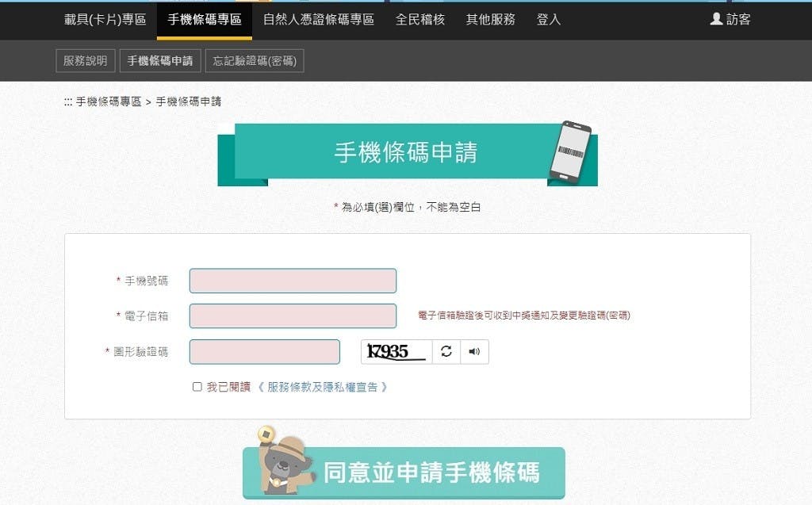Open the 服務說明 sub-tab
This screenshot has width=812, height=505.
coord(86,60)
